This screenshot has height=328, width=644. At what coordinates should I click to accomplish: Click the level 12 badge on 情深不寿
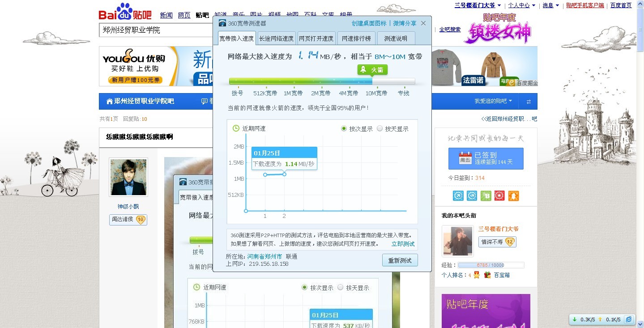click(x=510, y=242)
